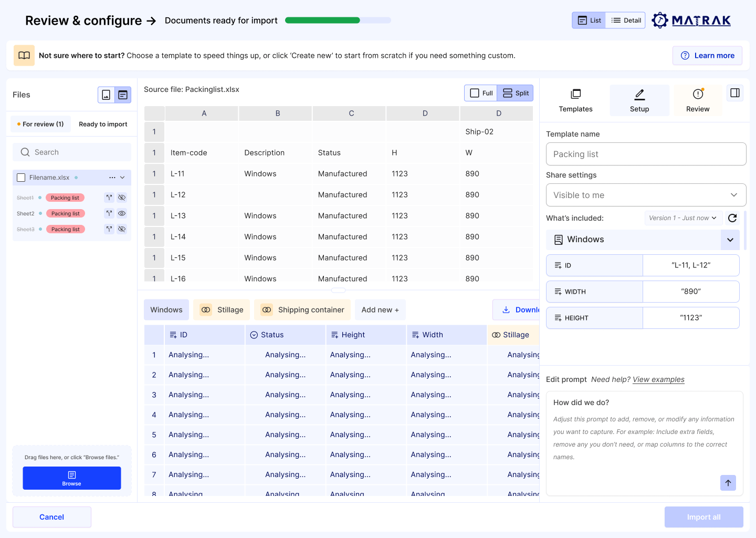756x538 pixels.
Task: Select the Setup tab
Action: (x=639, y=100)
